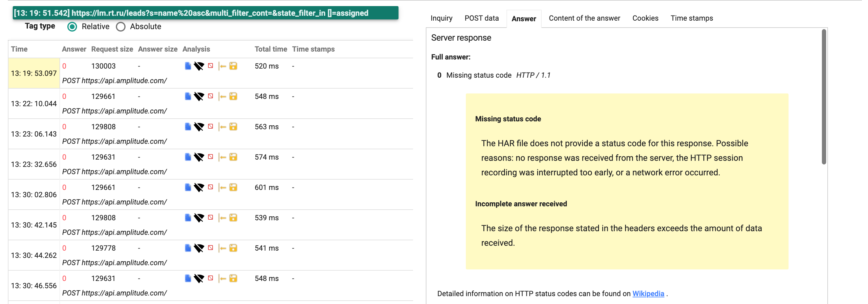Select the Relative tag type radio button
This screenshot has width=868, height=304.
[72, 27]
